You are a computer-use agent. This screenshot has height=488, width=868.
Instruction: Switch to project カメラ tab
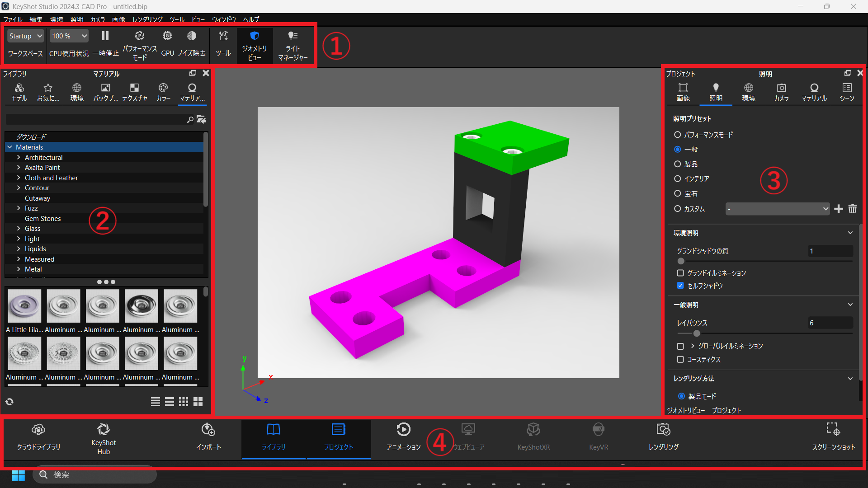click(781, 92)
